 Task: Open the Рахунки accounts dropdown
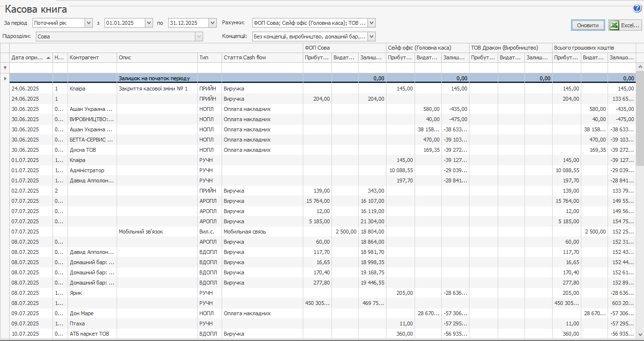coord(371,23)
